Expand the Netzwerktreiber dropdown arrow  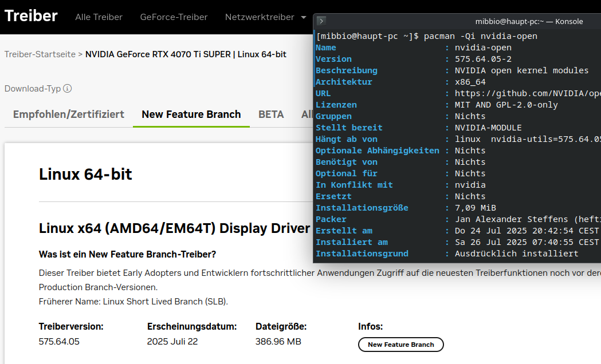pos(304,17)
